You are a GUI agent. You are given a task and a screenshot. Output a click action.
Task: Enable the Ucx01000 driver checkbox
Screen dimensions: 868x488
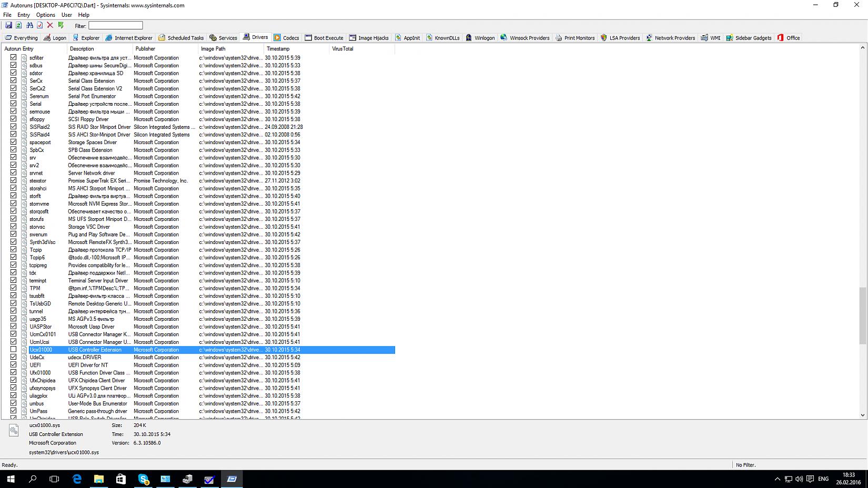point(14,349)
